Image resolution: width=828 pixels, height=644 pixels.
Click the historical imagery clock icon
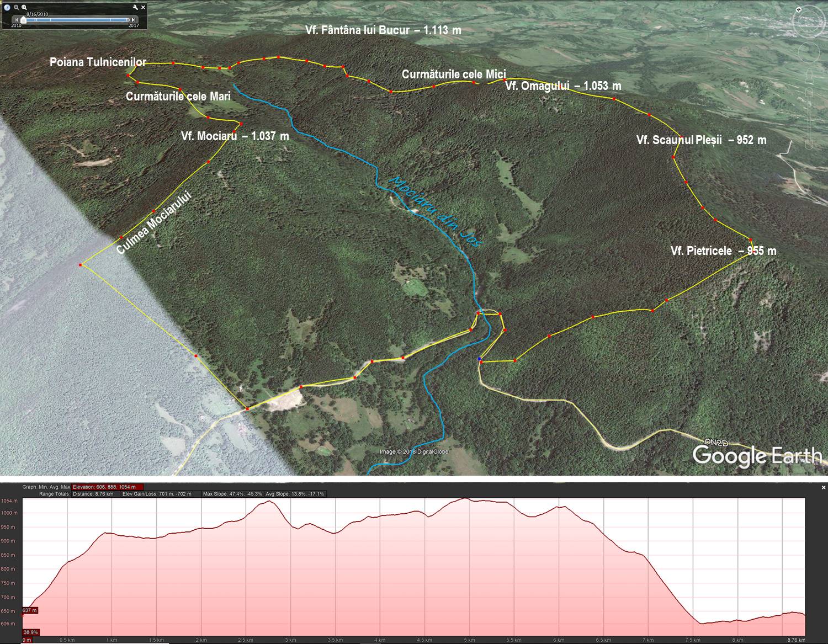pos(7,7)
